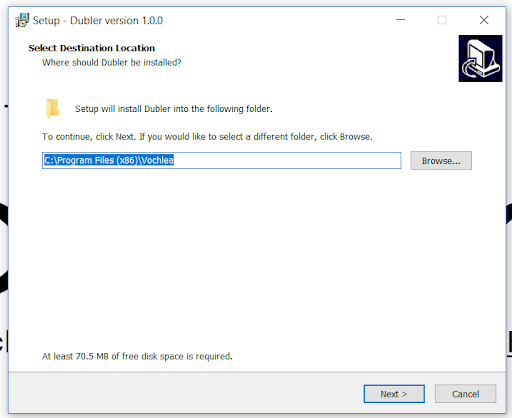Click the installer computer image in header
Viewport: 512px width, 418px height.
tap(480, 58)
